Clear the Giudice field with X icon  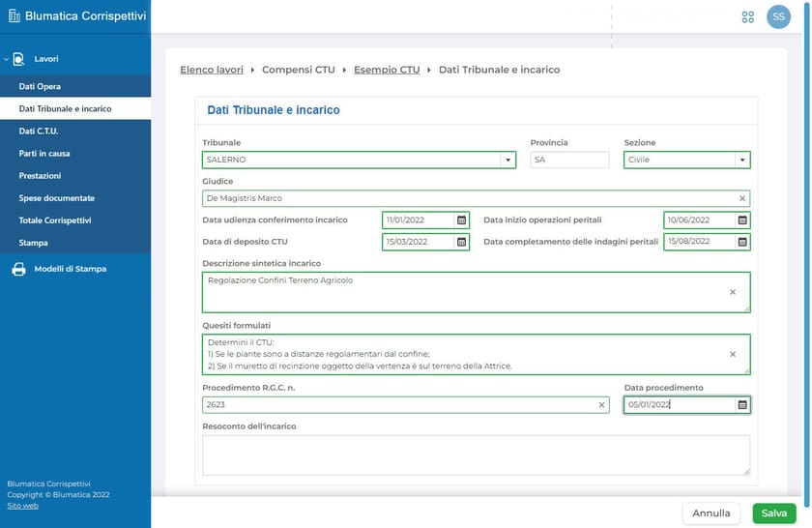point(742,198)
